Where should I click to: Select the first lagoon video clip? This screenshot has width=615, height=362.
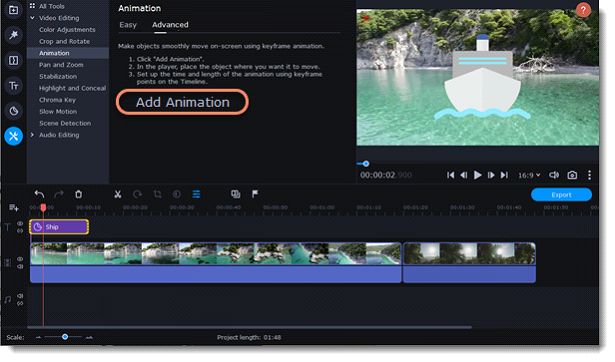tap(216, 262)
